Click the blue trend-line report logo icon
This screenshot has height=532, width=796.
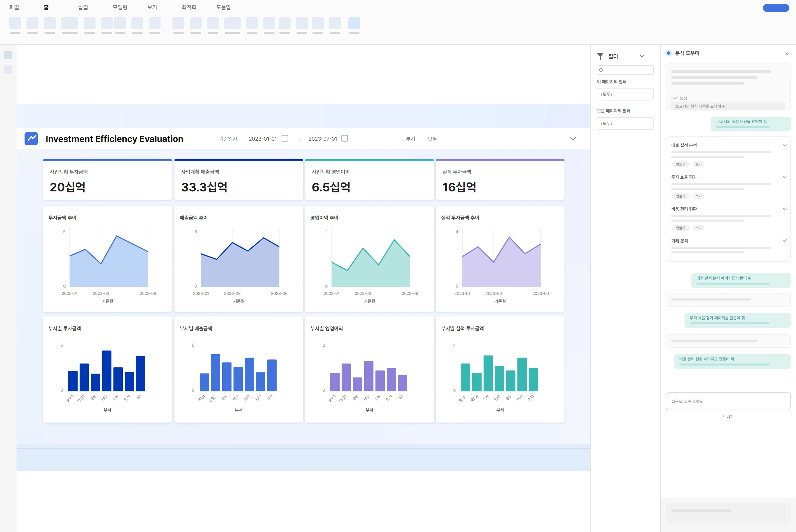[31, 138]
